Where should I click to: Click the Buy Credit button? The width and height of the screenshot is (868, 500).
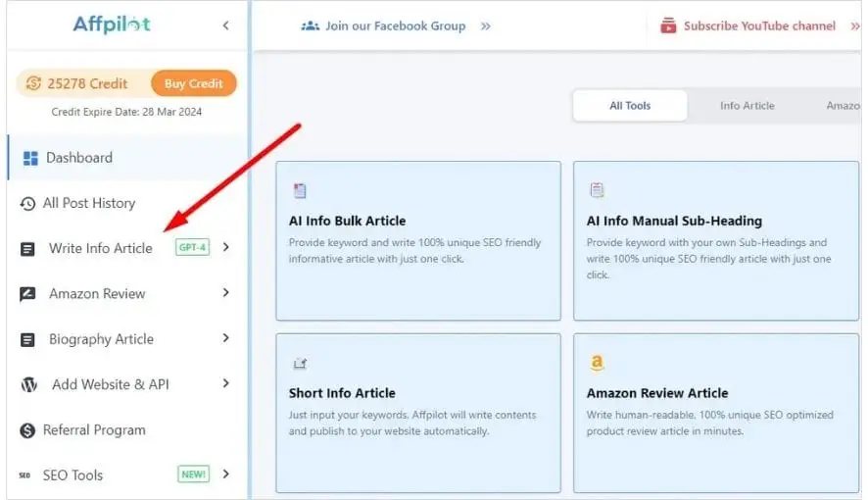[194, 83]
